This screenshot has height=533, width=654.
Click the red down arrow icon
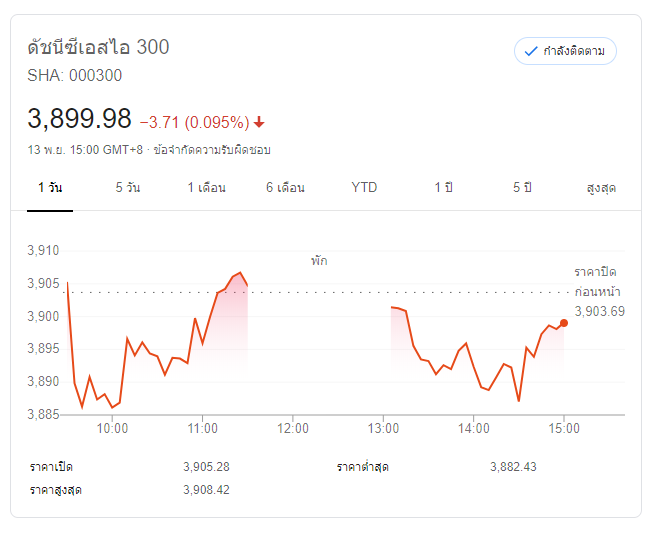(260, 122)
